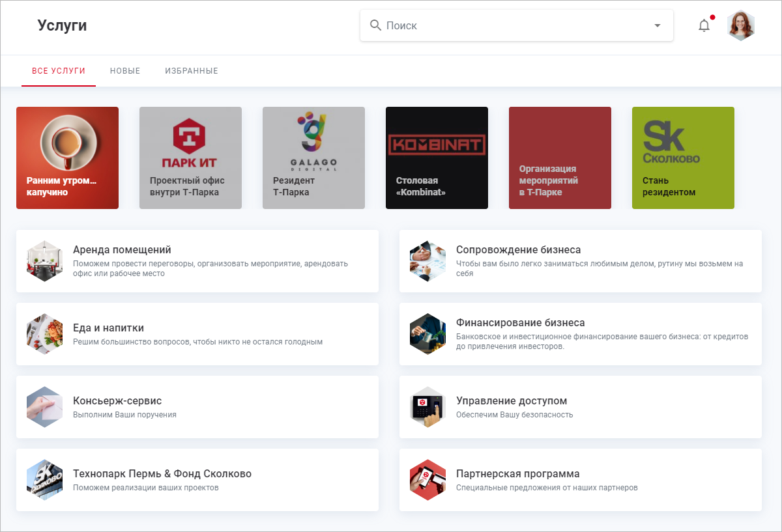This screenshot has height=532, width=782.
Task: Click the Консьерж-сервис hexagon icon
Action: 45,406
